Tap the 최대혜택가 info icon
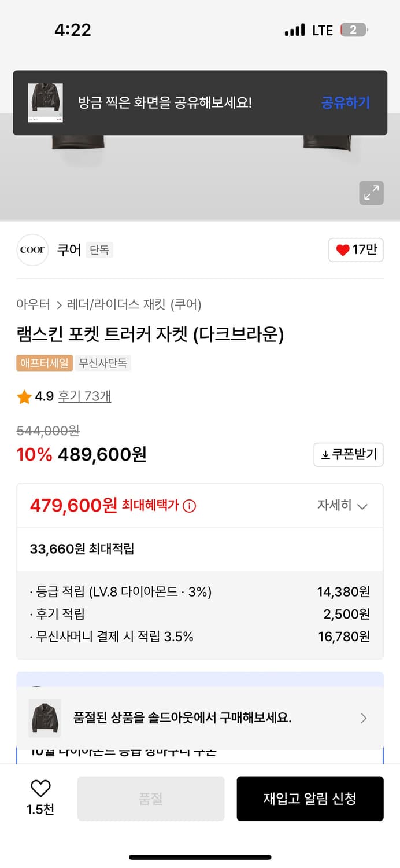400x868 pixels. click(189, 506)
